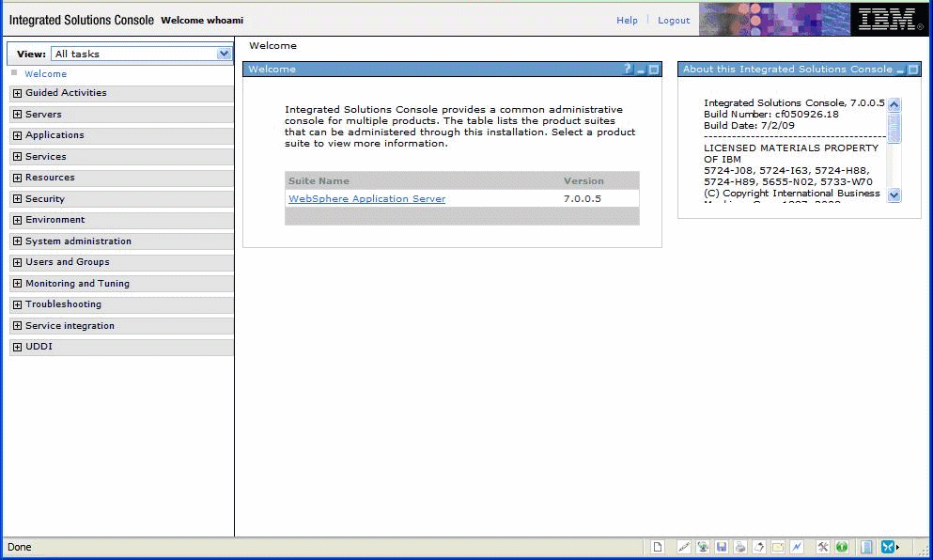
Task: Click the Integrated Solutions Console title
Action: coord(82,20)
